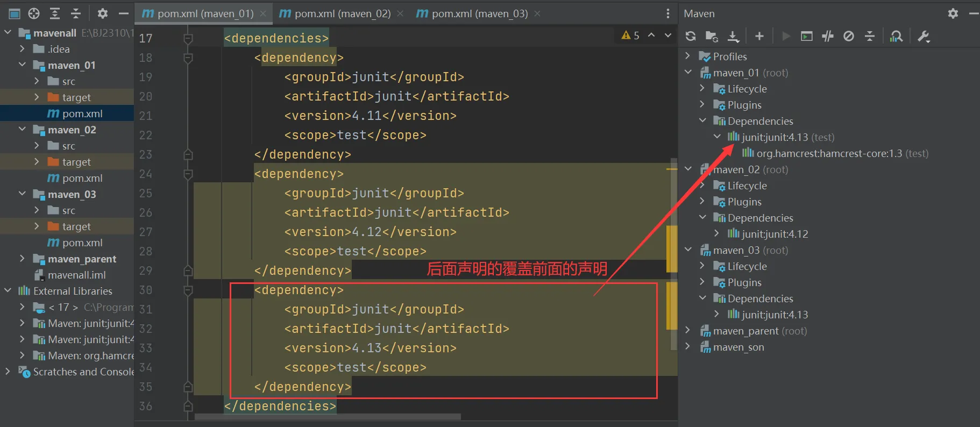This screenshot has width=980, height=427.
Task: Fold the dependencies block at line 17
Action: point(188,38)
